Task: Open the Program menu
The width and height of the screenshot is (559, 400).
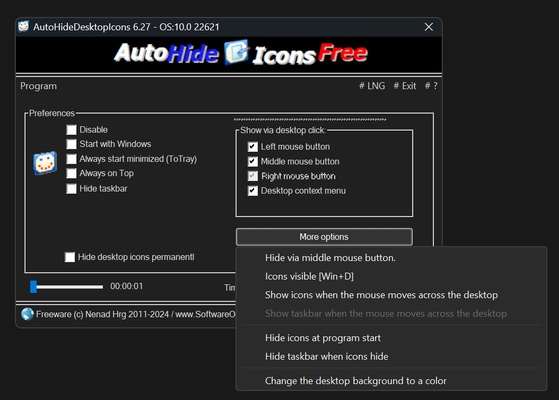Action: coord(39,86)
